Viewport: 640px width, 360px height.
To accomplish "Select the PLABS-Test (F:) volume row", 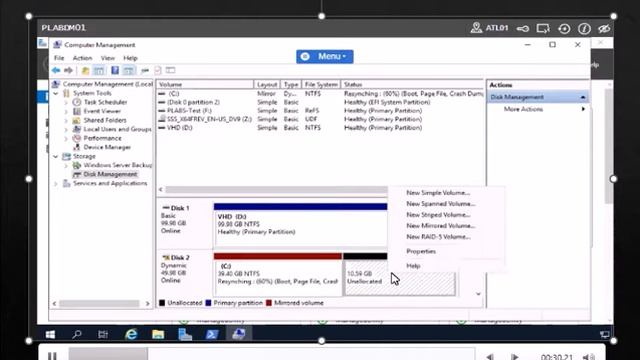I will pos(320,111).
